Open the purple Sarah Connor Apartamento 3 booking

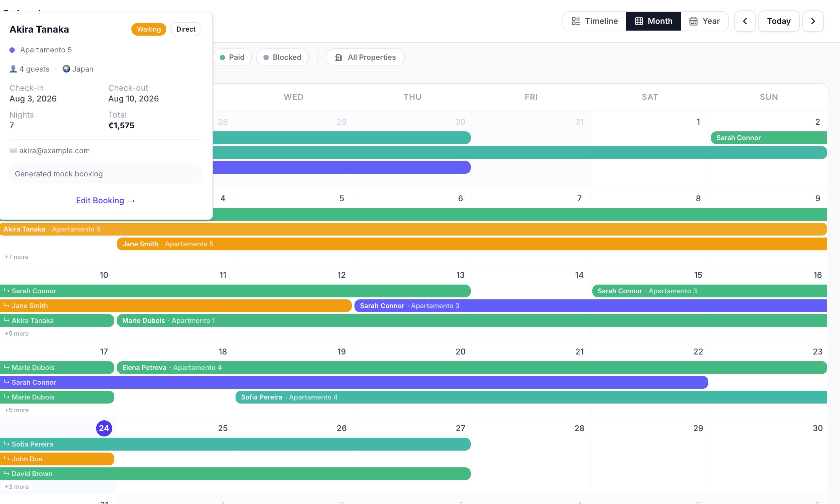591,306
